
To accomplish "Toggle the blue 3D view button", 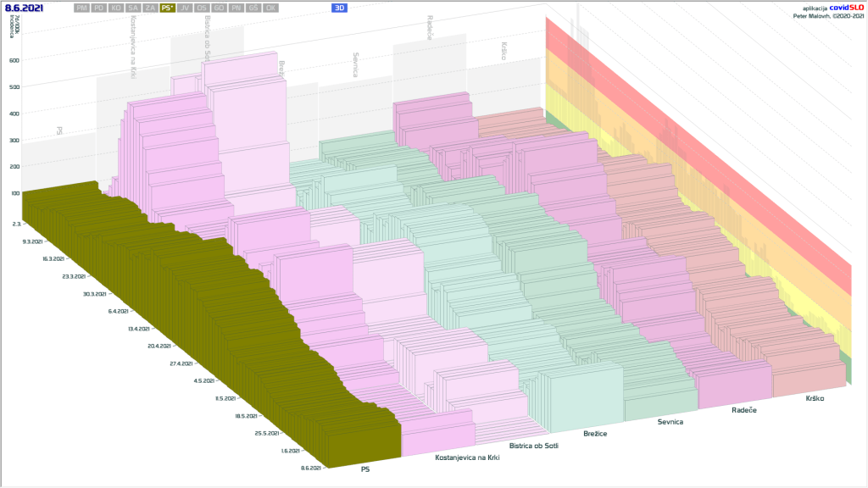I will (340, 8).
